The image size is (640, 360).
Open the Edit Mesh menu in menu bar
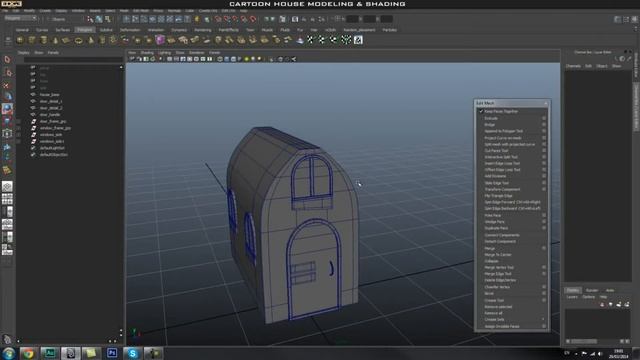pos(141,11)
